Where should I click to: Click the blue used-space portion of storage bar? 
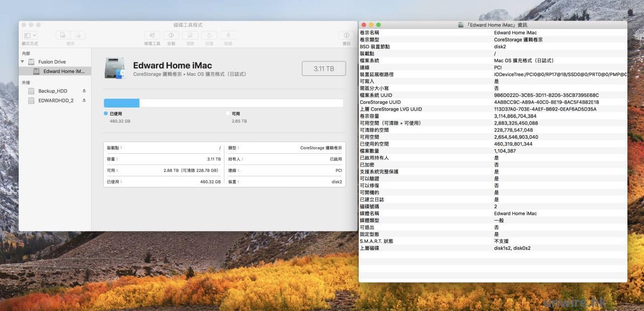point(121,103)
